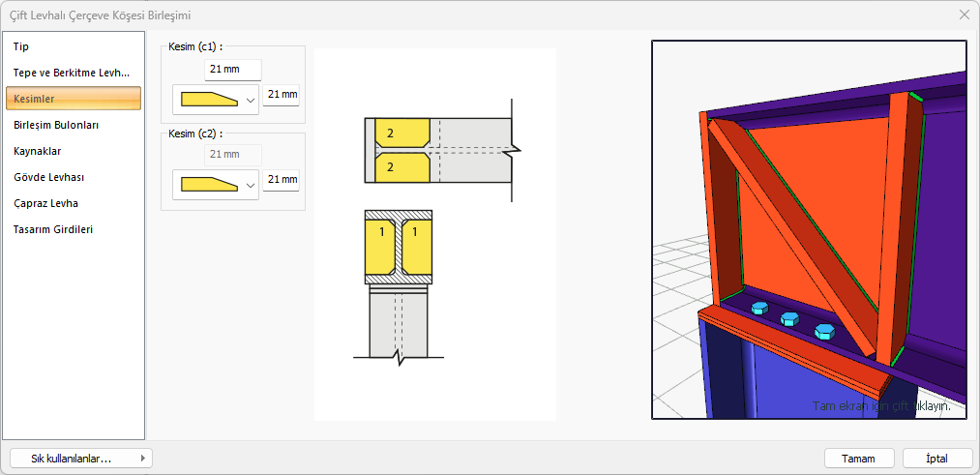Image resolution: width=980 pixels, height=475 pixels.
Task: Open the Tip section
Action: 21,46
